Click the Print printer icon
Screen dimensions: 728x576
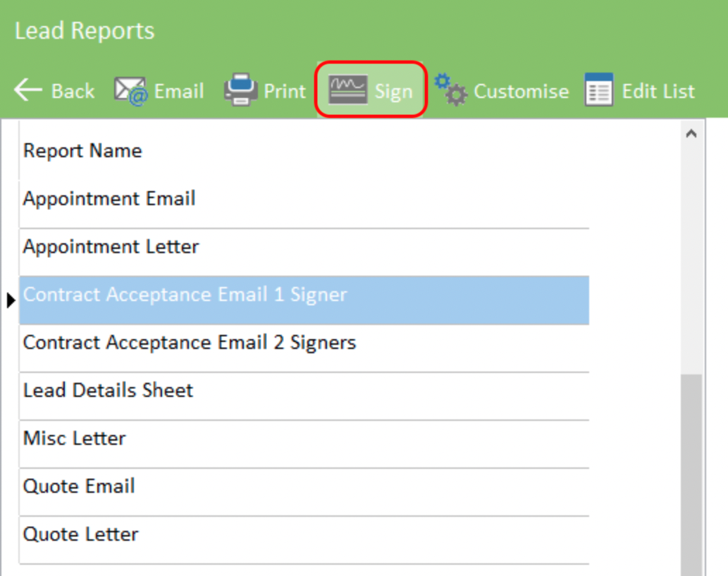pyautogui.click(x=240, y=91)
